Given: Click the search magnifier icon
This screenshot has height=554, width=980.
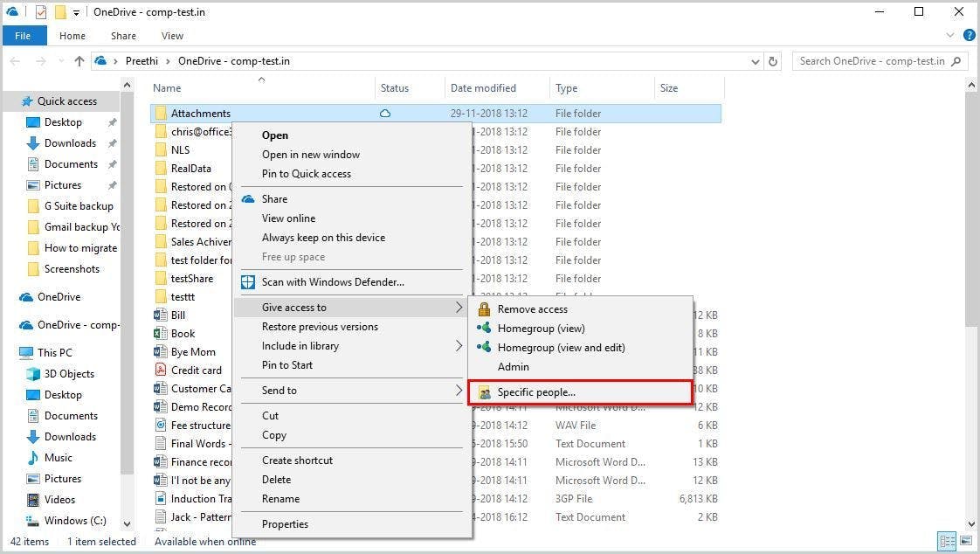Looking at the screenshot, I should pyautogui.click(x=956, y=61).
